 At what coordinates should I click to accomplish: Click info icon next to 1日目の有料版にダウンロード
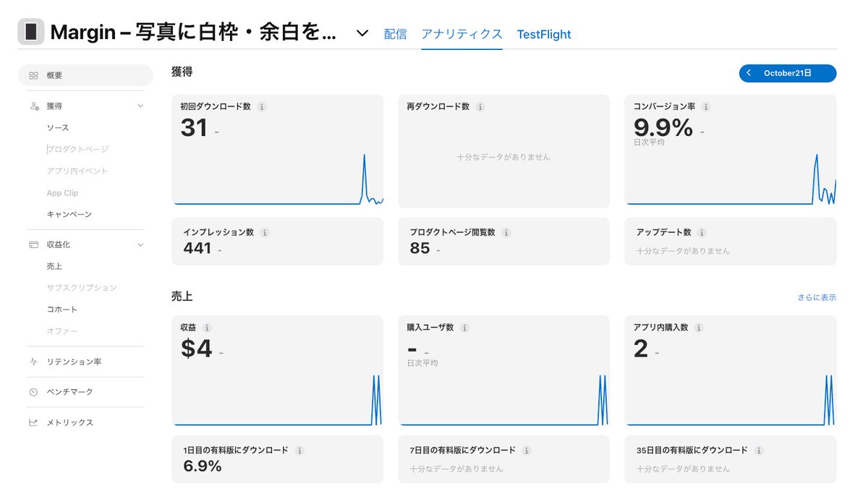pyautogui.click(x=299, y=451)
